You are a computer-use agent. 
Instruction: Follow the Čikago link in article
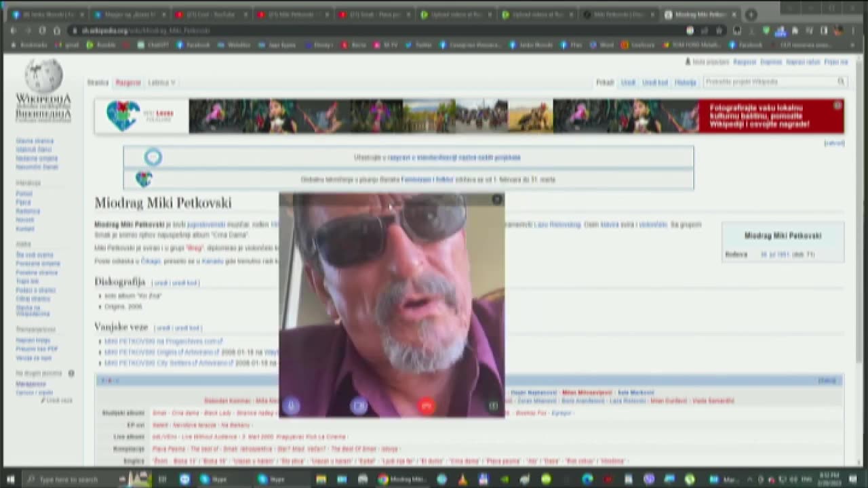point(151,261)
